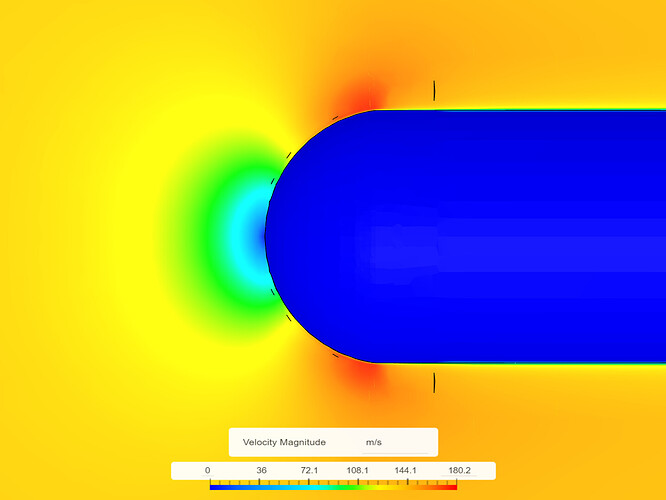Click the rainbow velocity color bar
666x500 pixels.
pos(333,487)
